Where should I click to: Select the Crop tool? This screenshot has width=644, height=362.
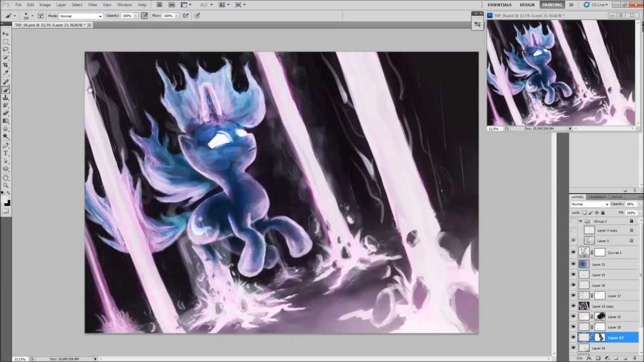6,65
